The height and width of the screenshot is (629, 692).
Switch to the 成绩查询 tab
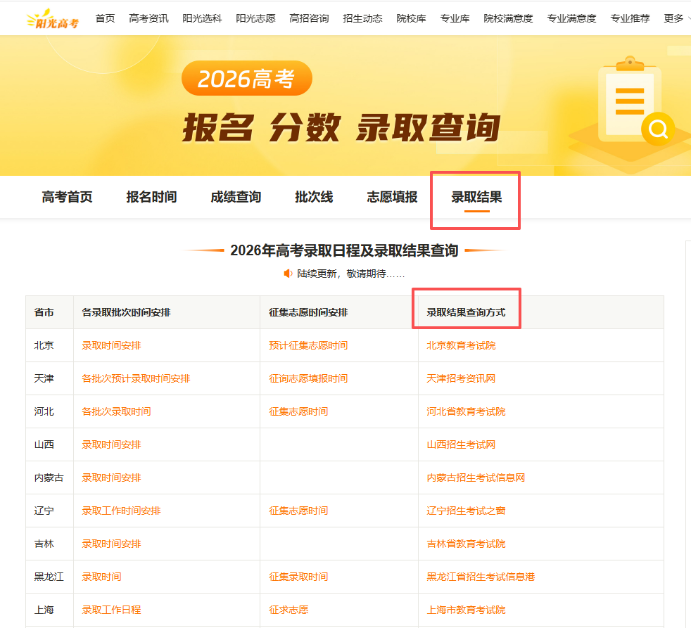click(x=236, y=197)
